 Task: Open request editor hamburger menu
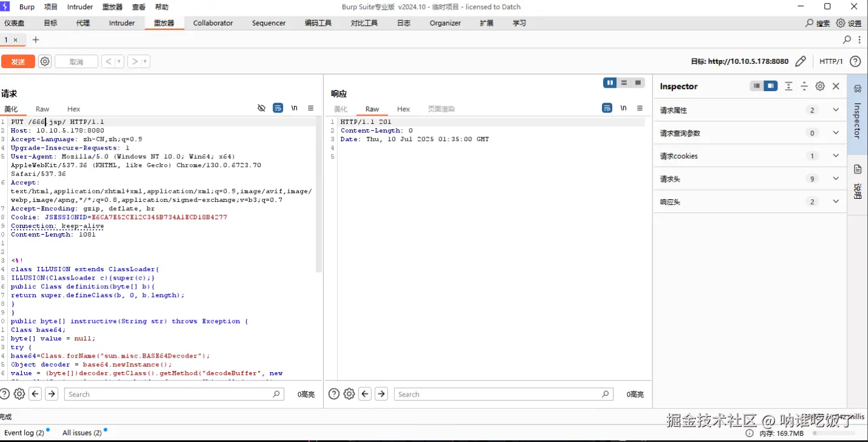coord(310,108)
